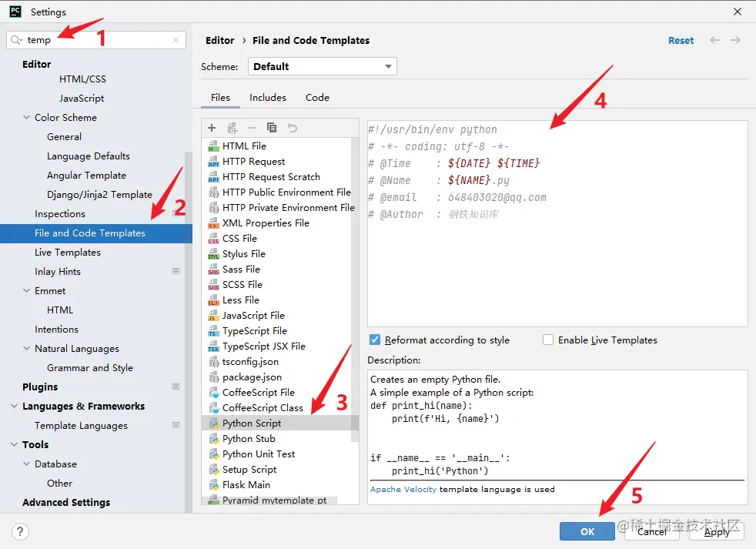Switch to the Files tab
The width and height of the screenshot is (756, 549).
click(x=220, y=98)
